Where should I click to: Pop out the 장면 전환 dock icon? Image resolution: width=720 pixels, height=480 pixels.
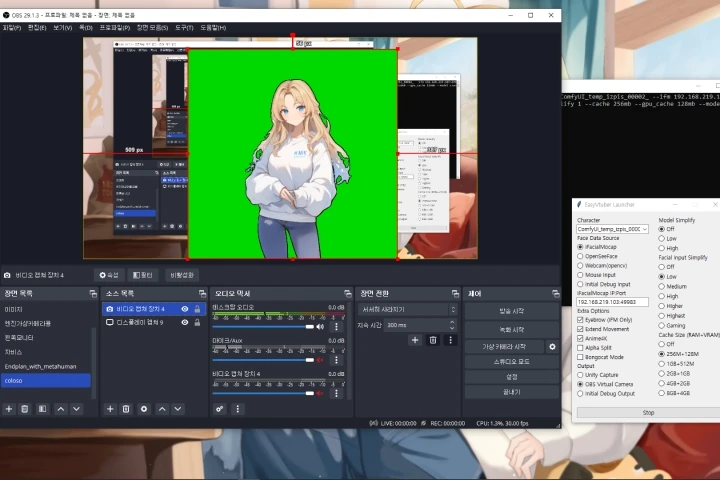click(x=456, y=294)
